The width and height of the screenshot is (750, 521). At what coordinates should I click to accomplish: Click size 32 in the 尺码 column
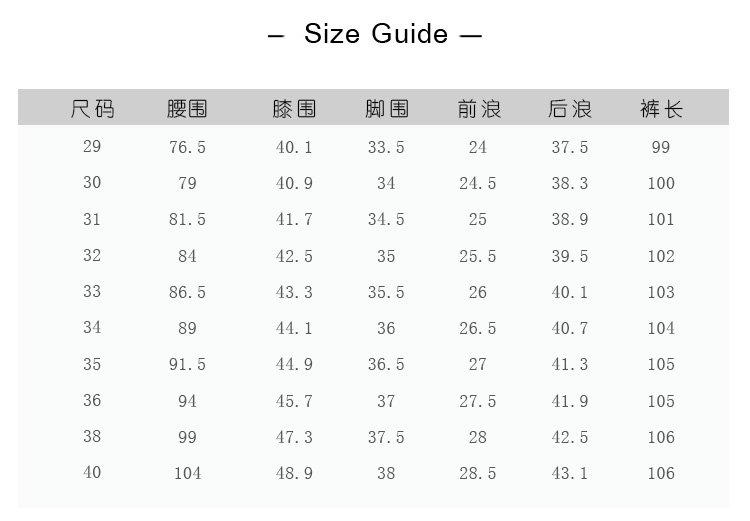pyautogui.click(x=92, y=256)
